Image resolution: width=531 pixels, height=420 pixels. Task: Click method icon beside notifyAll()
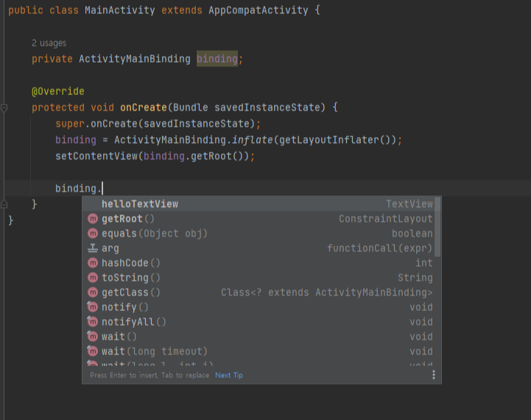point(93,321)
